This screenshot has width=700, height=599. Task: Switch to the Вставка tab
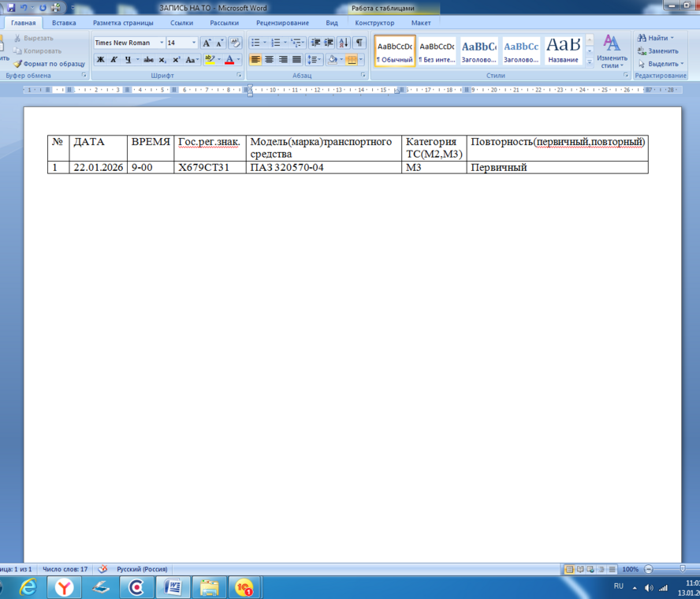(64, 23)
